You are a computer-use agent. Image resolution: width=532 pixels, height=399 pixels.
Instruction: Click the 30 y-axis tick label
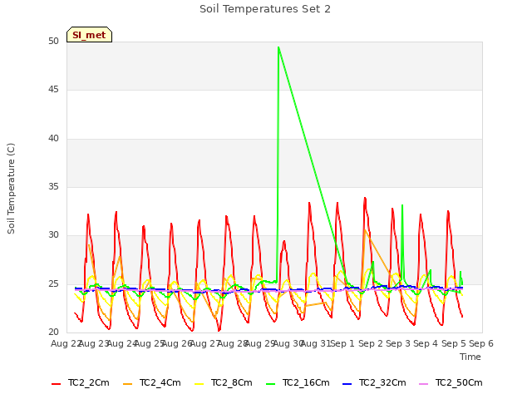point(53,235)
